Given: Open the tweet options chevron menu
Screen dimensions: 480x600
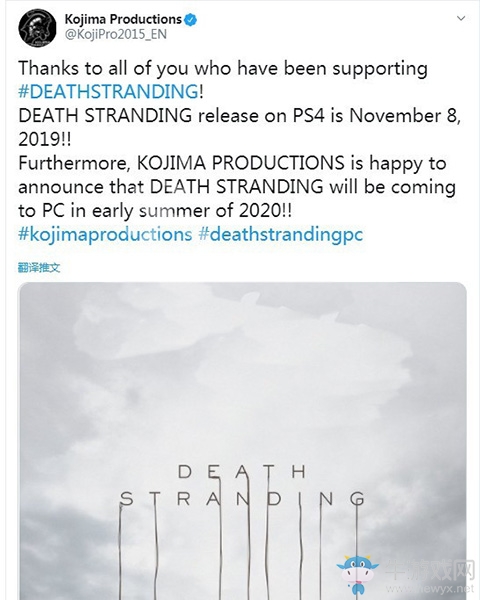Looking at the screenshot, I should coord(461,18).
